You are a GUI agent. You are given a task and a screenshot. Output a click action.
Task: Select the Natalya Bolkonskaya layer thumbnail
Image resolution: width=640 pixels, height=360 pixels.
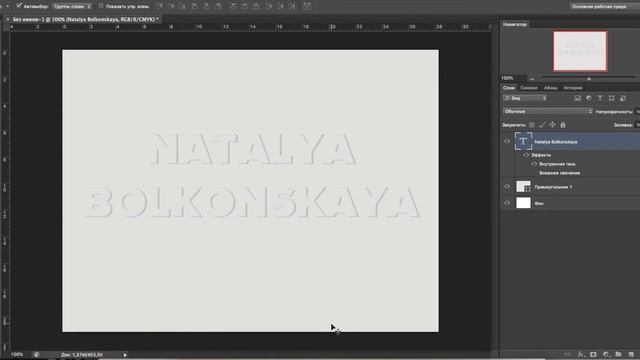[x=523, y=141]
